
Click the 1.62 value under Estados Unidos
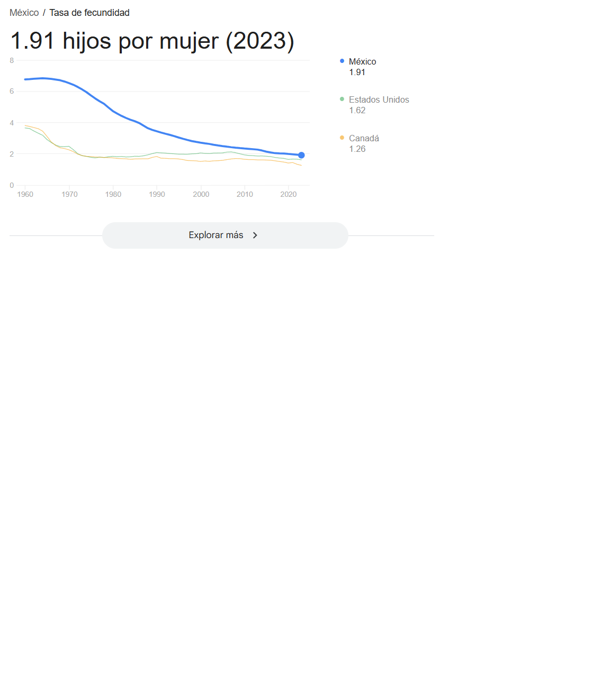(x=357, y=111)
